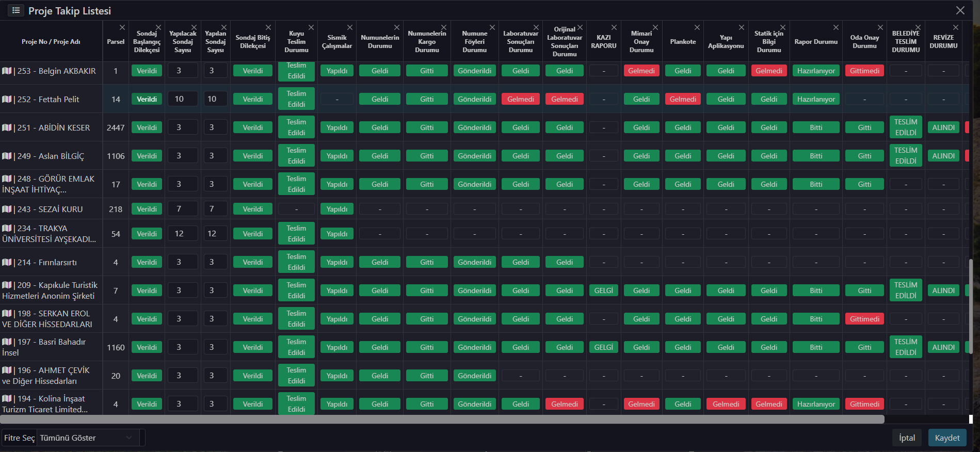Open TESLİM EDİLDİ belediye status for project 249
Image resolution: width=980 pixels, height=452 pixels.
(x=905, y=156)
